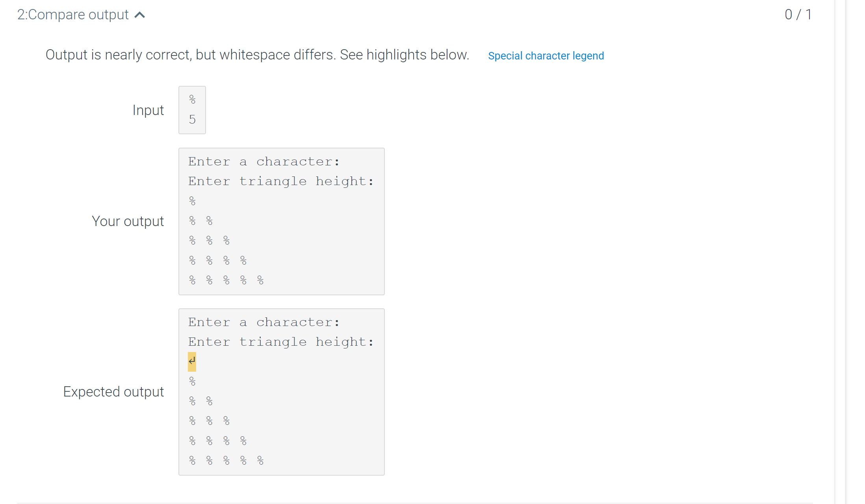Click the final % row in Your output
865x504 pixels.
point(226,280)
